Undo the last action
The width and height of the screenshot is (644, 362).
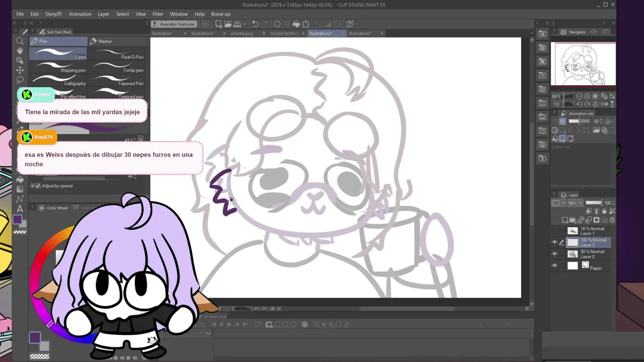pyautogui.click(x=255, y=24)
